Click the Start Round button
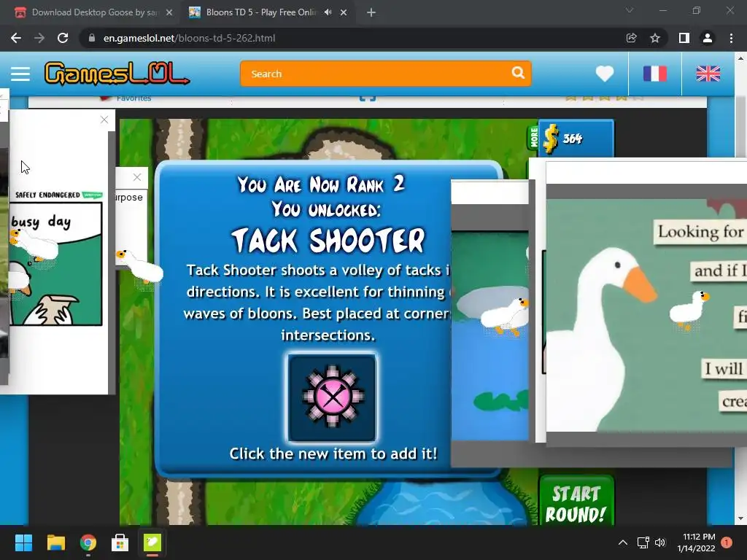747x560 pixels. (x=576, y=501)
